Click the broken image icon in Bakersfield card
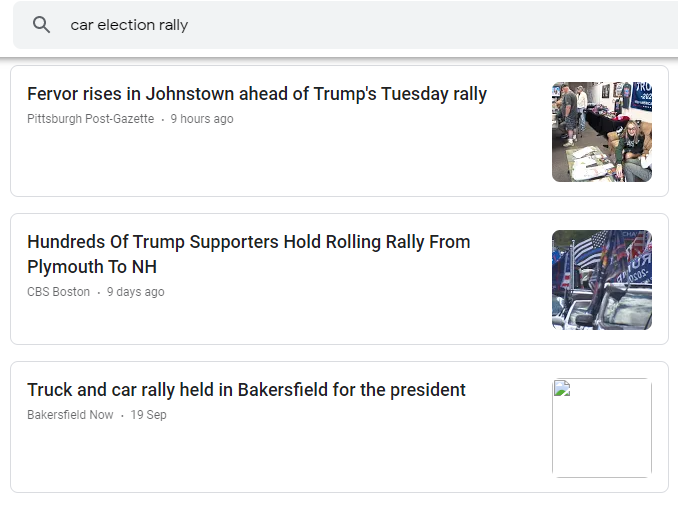678x508 pixels. coord(562,389)
